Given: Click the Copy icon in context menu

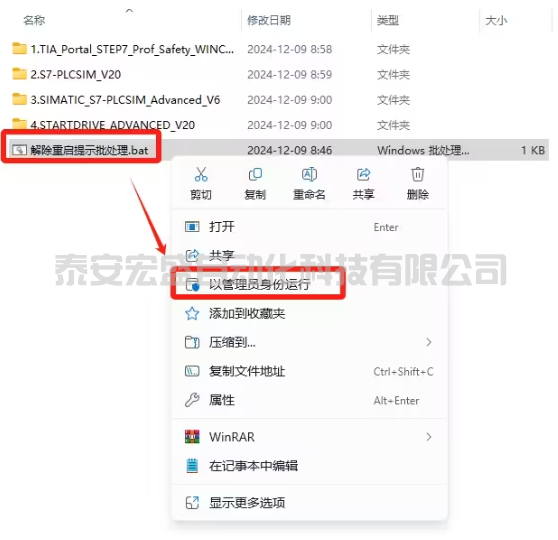Looking at the screenshot, I should point(255,174).
